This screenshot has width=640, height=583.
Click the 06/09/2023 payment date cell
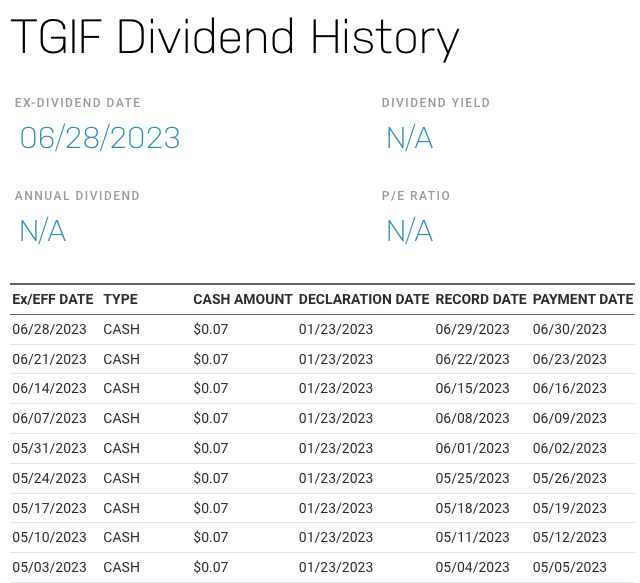(x=569, y=418)
